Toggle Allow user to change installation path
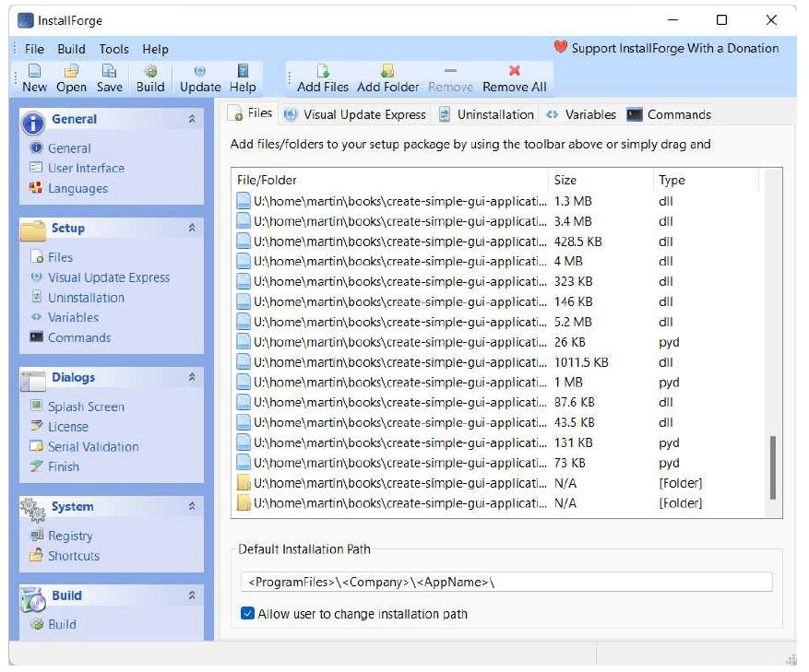This screenshot has width=809, height=672. point(247,614)
